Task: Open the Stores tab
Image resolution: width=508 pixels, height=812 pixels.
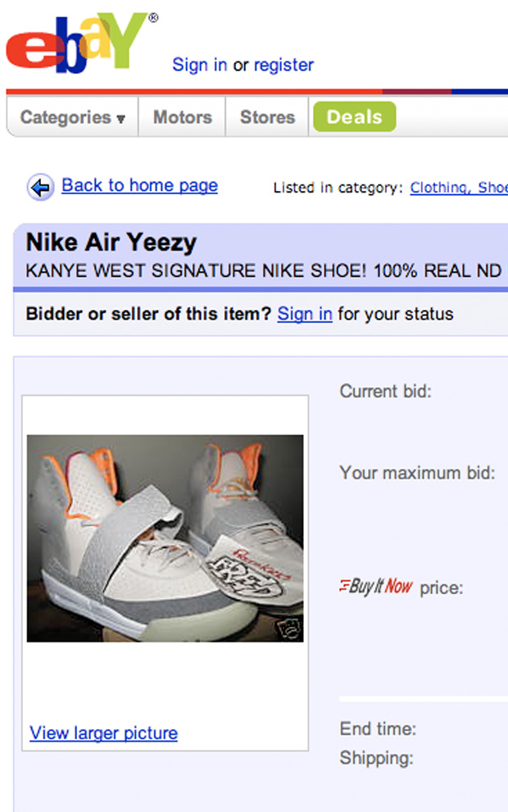Action: pyautogui.click(x=267, y=117)
